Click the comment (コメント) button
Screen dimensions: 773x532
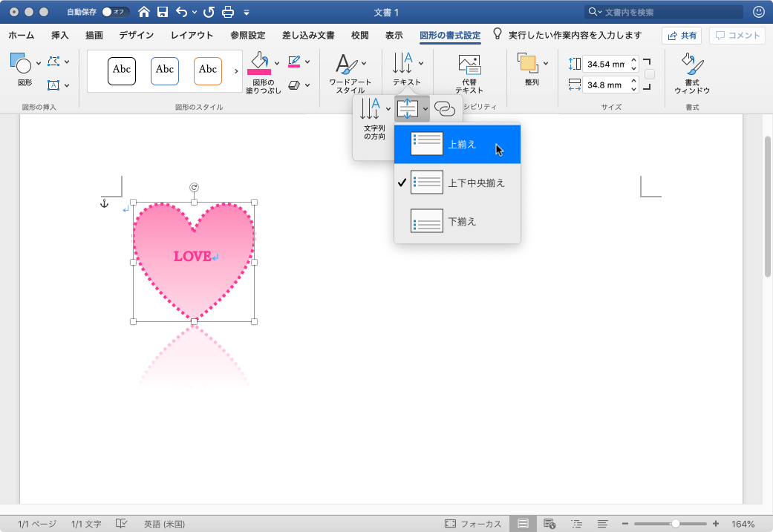click(737, 36)
